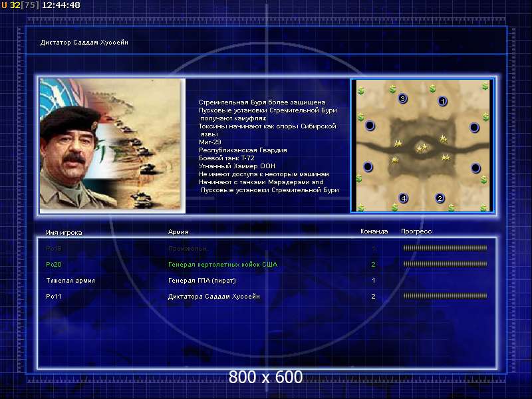The image size is (532, 399).
Task: Click the unnumbered start marker below position 1
Action: coord(474,128)
